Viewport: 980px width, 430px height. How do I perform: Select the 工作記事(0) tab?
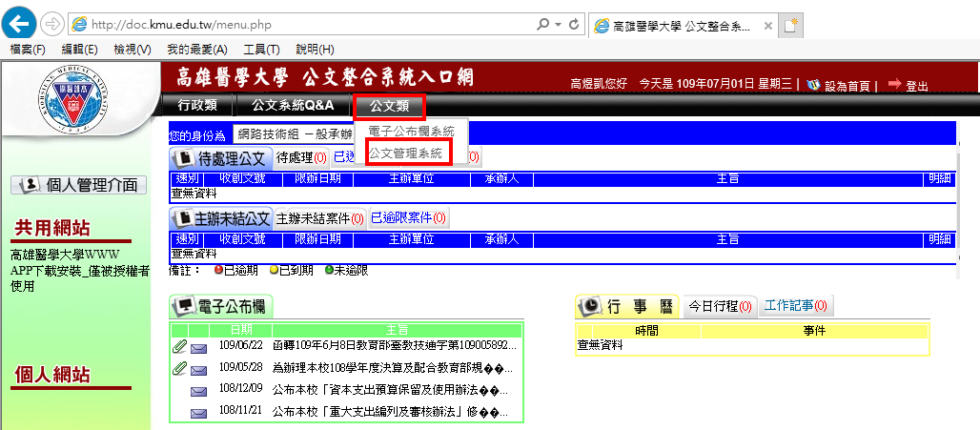coord(795,306)
